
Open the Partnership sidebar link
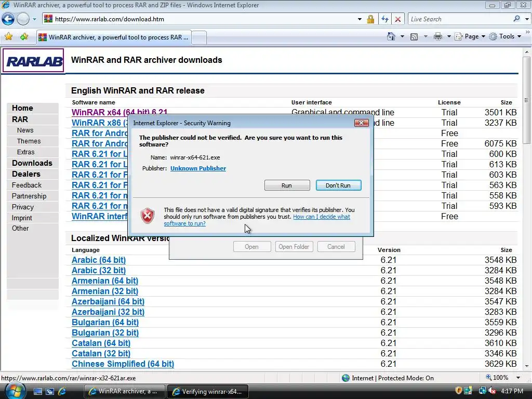coord(29,196)
